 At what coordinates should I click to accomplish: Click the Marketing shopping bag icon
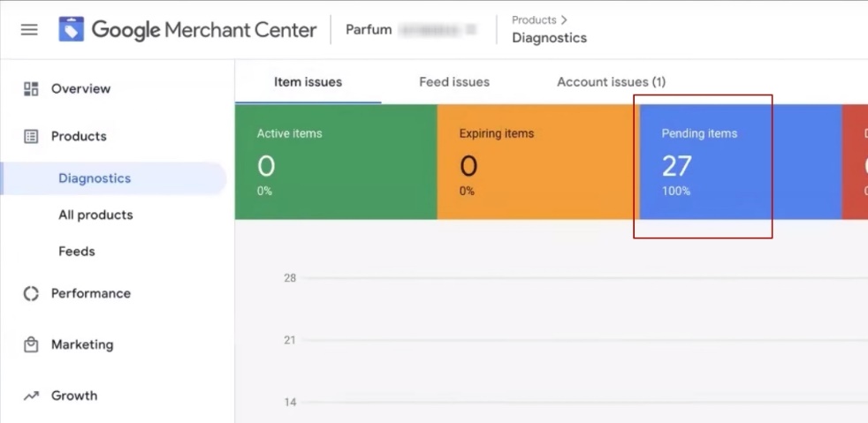[x=31, y=344]
